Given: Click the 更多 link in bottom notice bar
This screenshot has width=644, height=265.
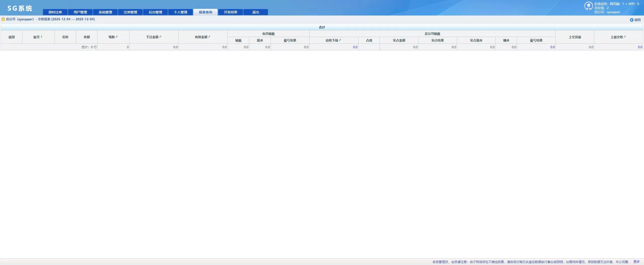Looking at the screenshot, I should point(636,262).
